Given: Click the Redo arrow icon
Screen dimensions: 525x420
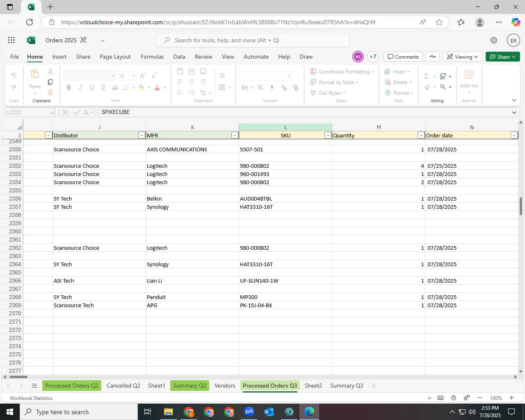Looking at the screenshot, I should click(14, 87).
